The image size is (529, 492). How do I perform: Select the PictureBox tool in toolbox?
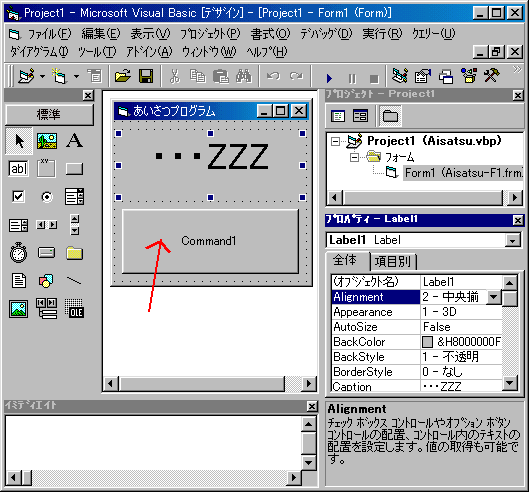coord(47,141)
